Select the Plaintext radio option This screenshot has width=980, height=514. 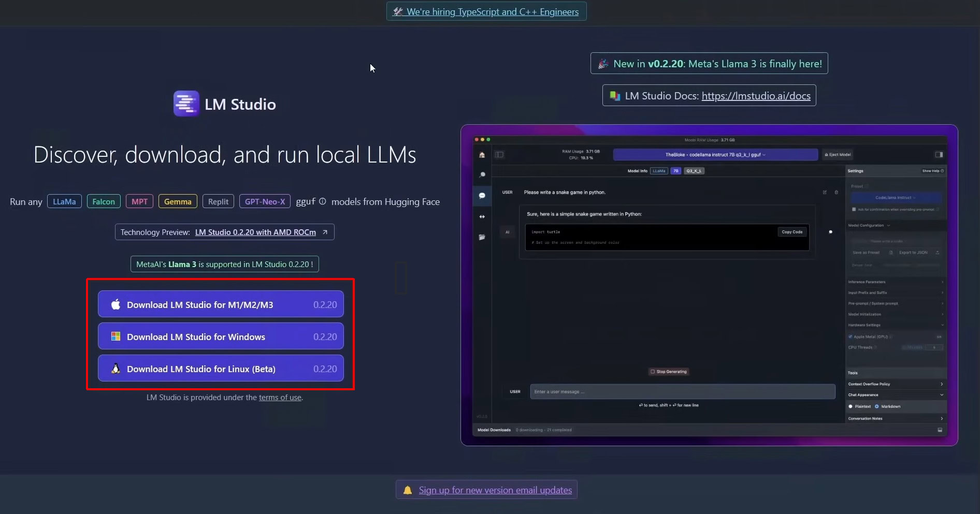[x=851, y=406]
